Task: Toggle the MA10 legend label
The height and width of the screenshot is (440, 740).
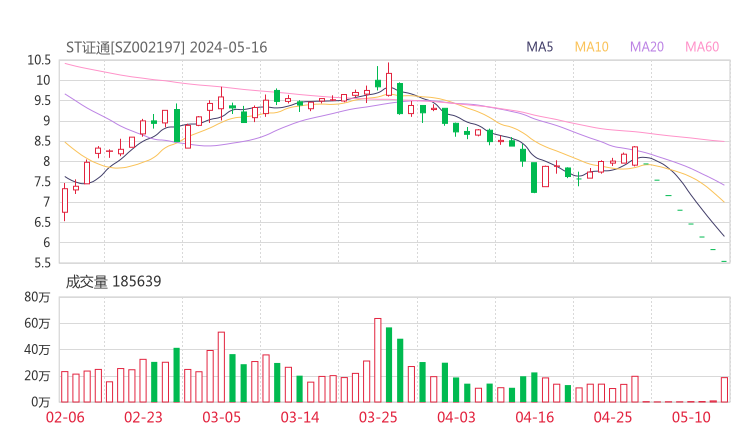Action: coord(592,47)
